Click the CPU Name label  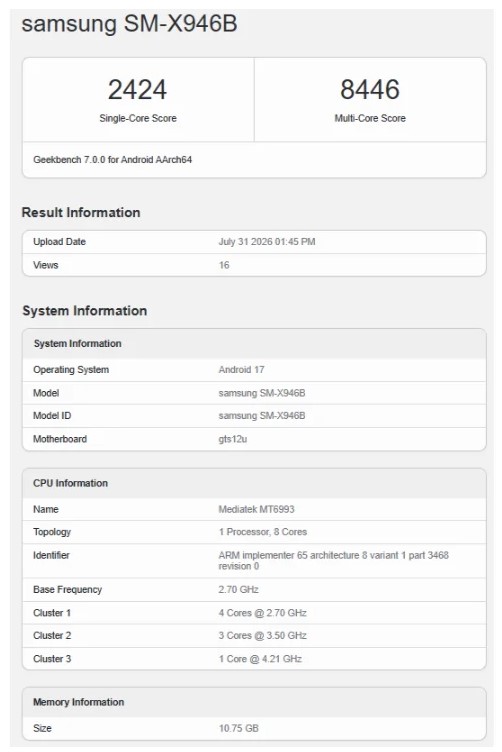(x=46, y=509)
